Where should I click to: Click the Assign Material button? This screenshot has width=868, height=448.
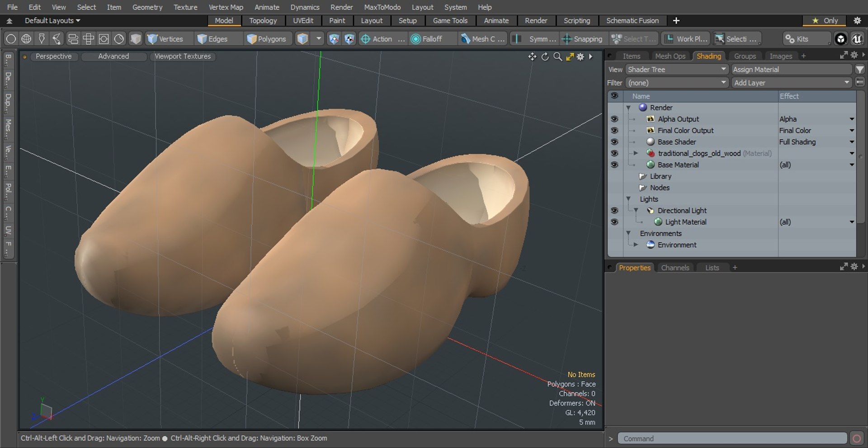pyautogui.click(x=792, y=69)
